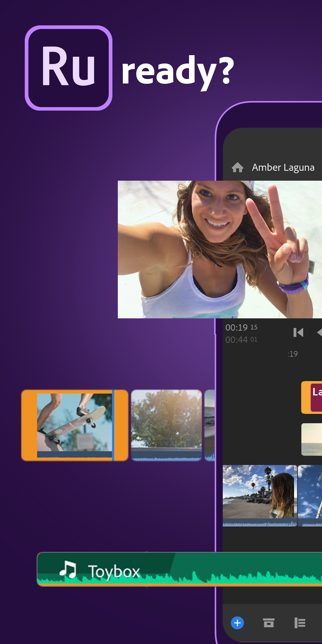The width and height of the screenshot is (322, 644).
Task: Click the skip to previous clip button
Action: (x=298, y=332)
